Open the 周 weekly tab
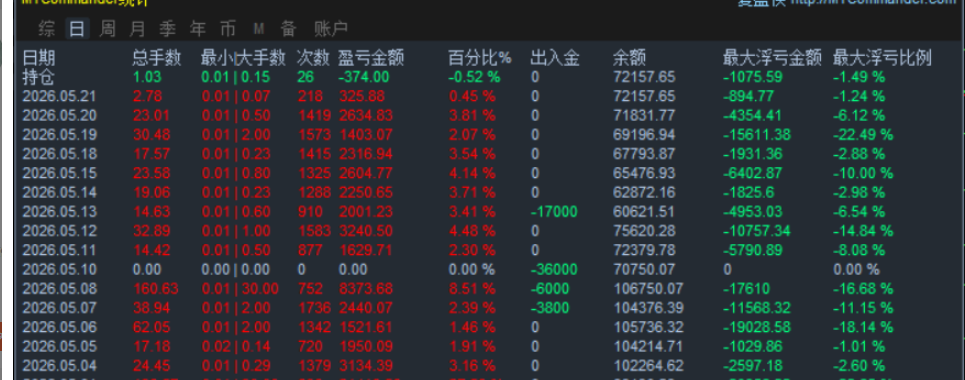The image size is (965, 380). pyautogui.click(x=107, y=28)
